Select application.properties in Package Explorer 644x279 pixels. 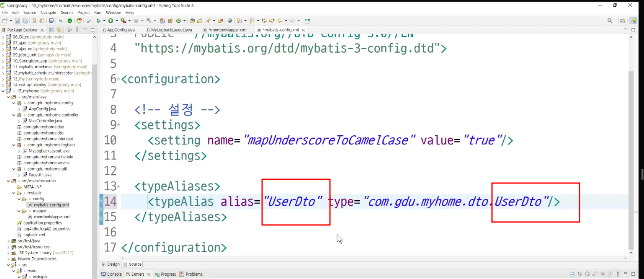click(42, 223)
